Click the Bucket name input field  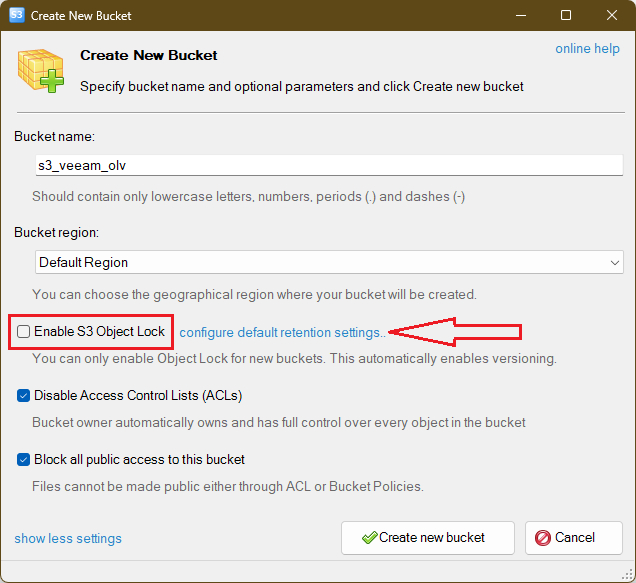329,165
